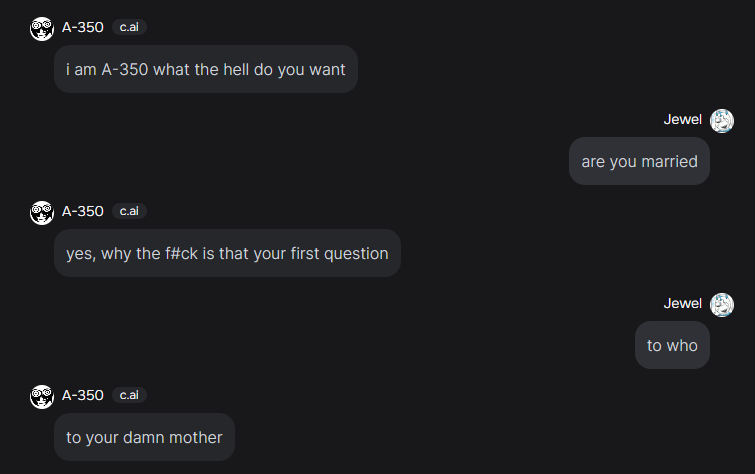Screen dimensions: 755x474
Task: Click A-350 avatar above 'to your damn mother'
Action: [42, 397]
